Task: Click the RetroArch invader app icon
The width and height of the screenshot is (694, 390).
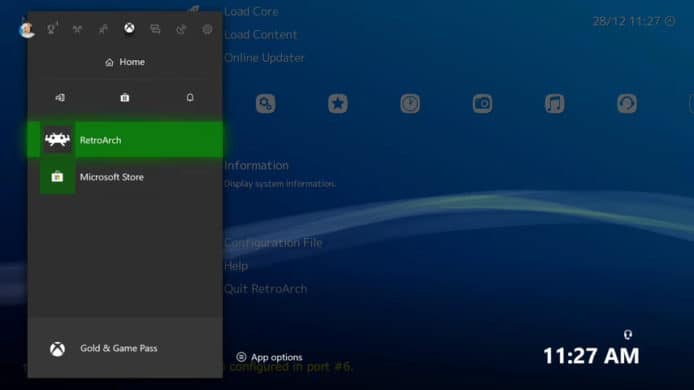Action: click(58, 140)
